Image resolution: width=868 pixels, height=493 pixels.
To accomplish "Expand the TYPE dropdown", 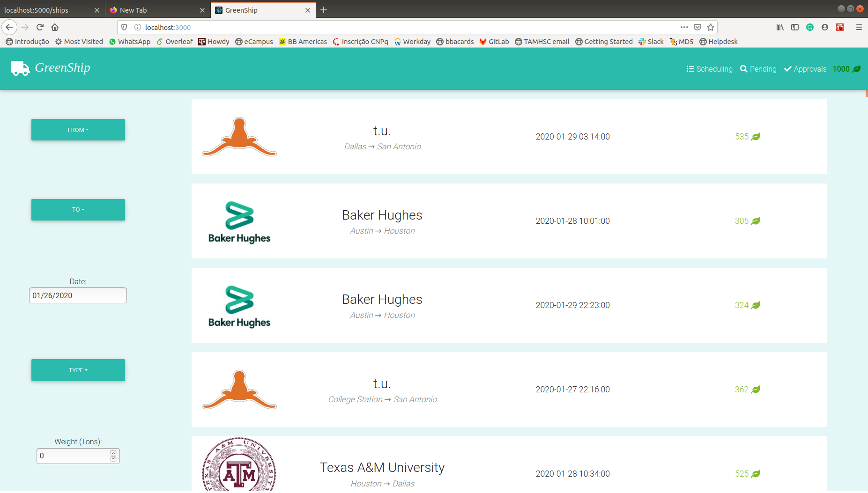I will 78,370.
